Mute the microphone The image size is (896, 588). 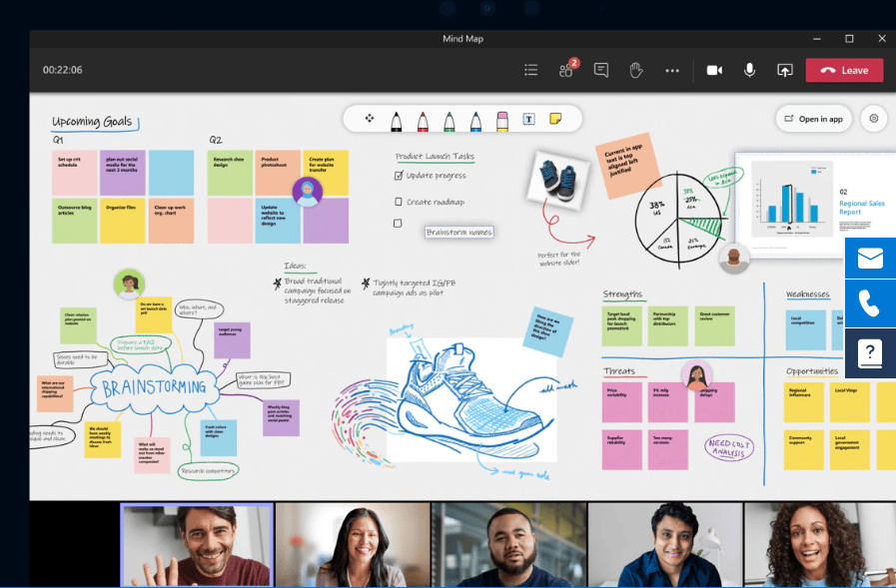pyautogui.click(x=750, y=70)
